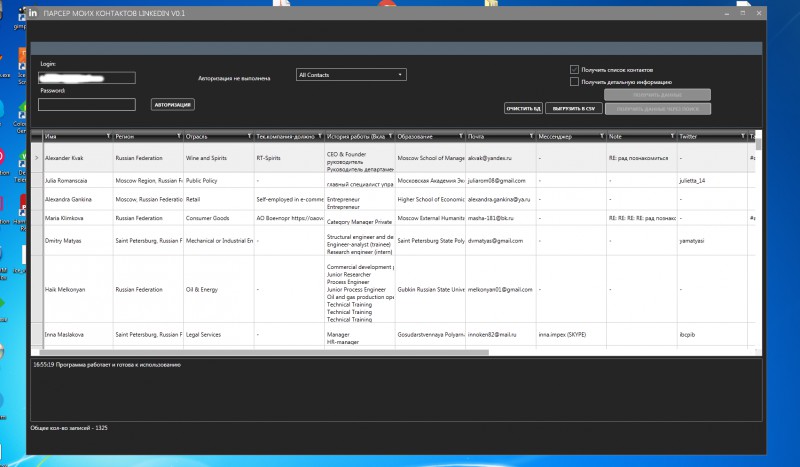Click the Получить данные через поиск button

(658, 109)
